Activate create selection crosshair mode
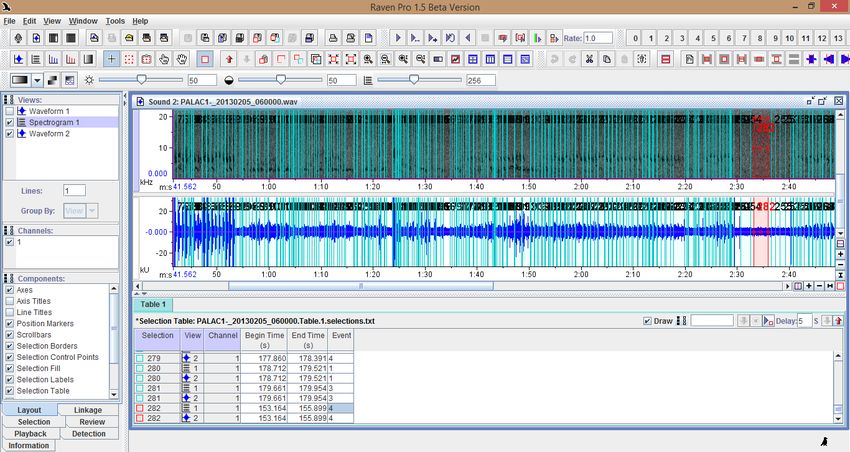The width and height of the screenshot is (850, 452). (x=111, y=59)
